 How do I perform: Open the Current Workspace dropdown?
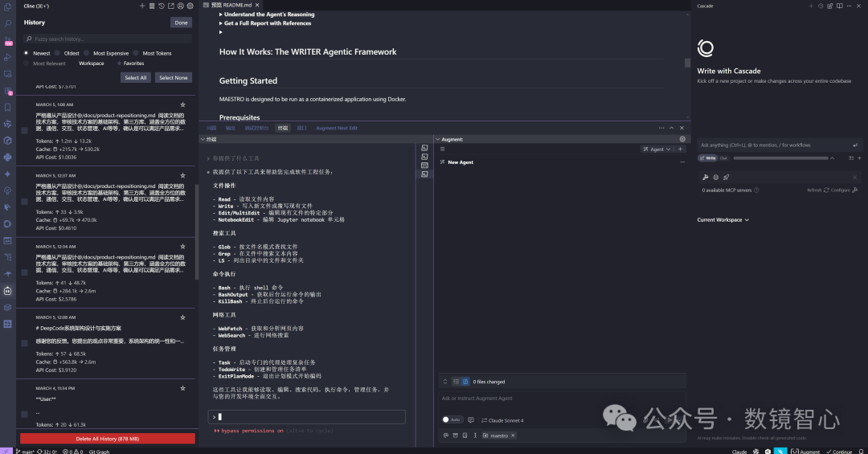pyautogui.click(x=723, y=220)
